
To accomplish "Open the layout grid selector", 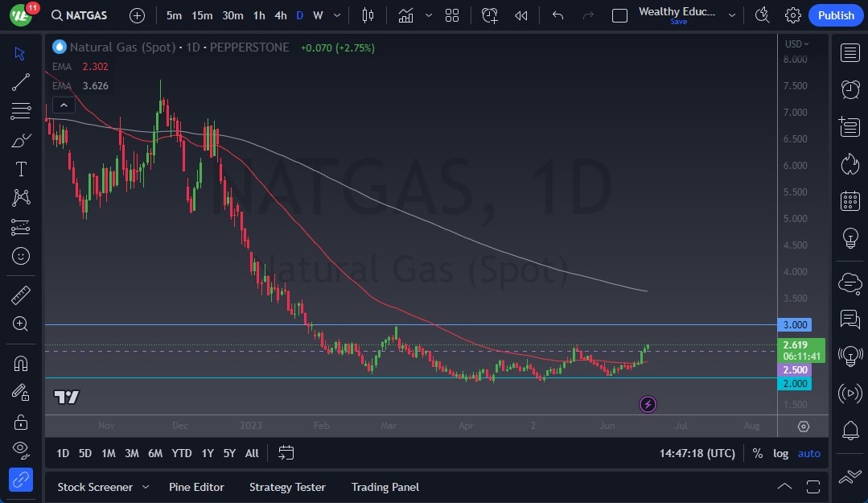I will tap(452, 15).
